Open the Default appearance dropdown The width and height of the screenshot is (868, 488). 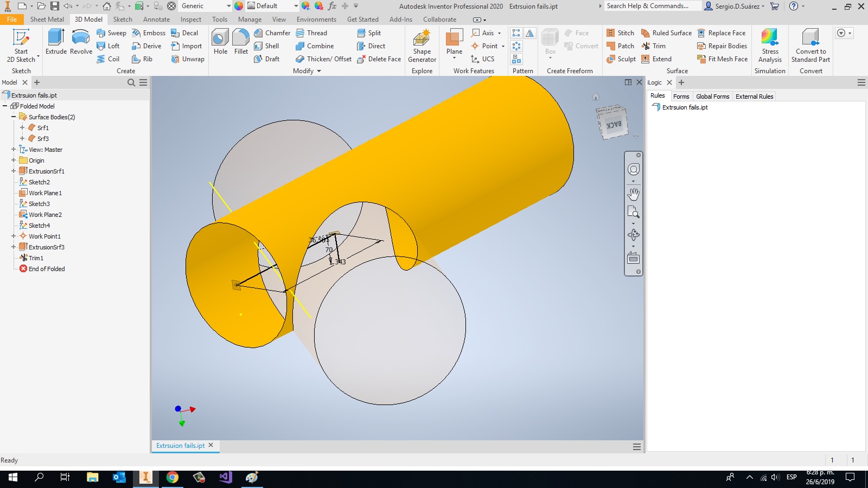click(296, 6)
